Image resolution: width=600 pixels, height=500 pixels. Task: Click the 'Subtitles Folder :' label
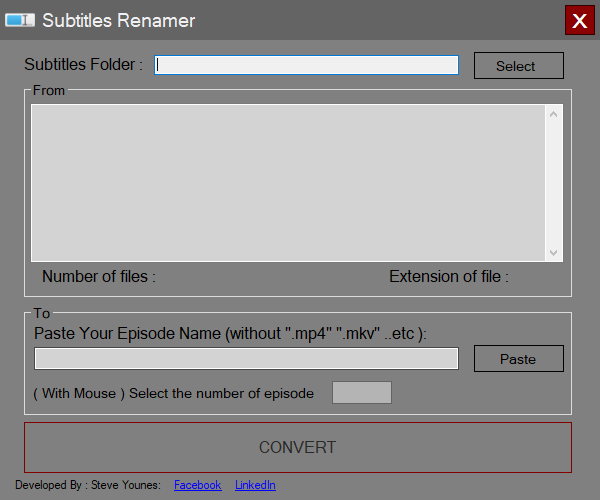84,65
